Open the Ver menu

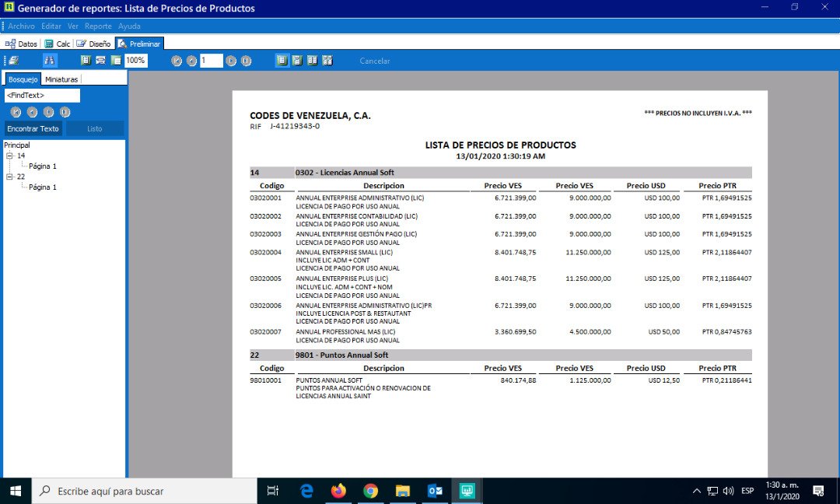coord(73,26)
